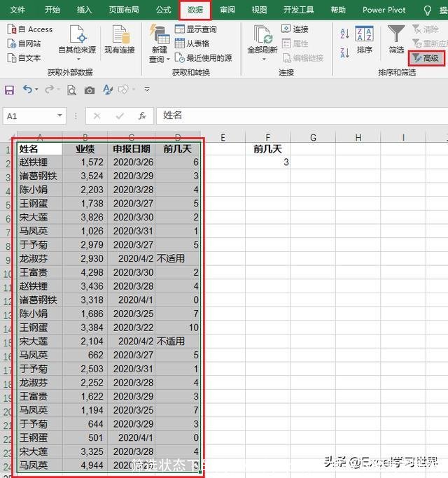The image size is (448, 478).
Task: Select header cell 申报日期
Action: 131,149
